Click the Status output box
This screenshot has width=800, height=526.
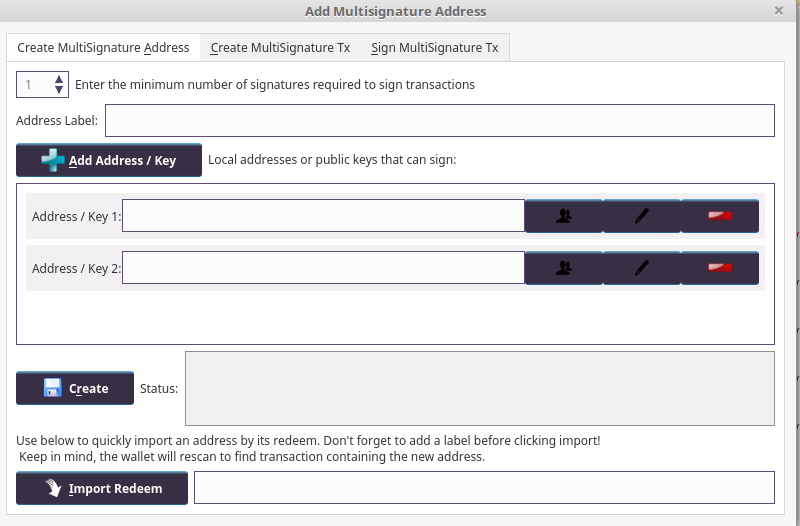pos(480,388)
